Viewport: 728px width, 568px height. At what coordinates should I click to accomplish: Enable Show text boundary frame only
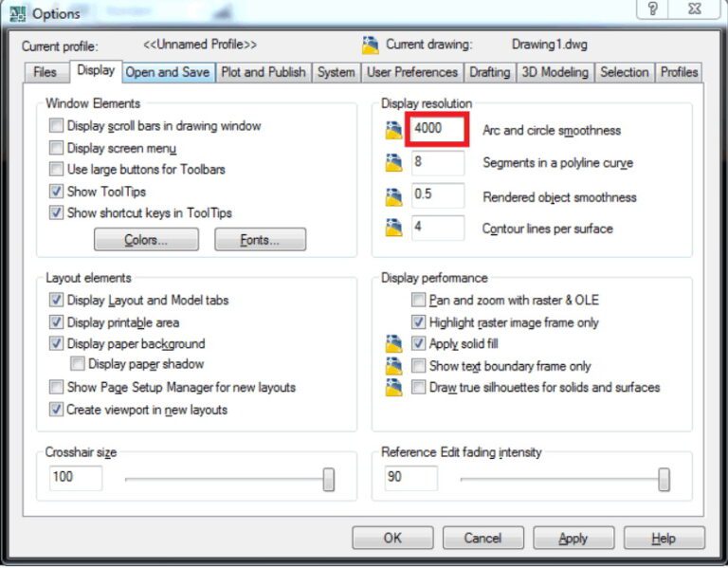click(418, 366)
